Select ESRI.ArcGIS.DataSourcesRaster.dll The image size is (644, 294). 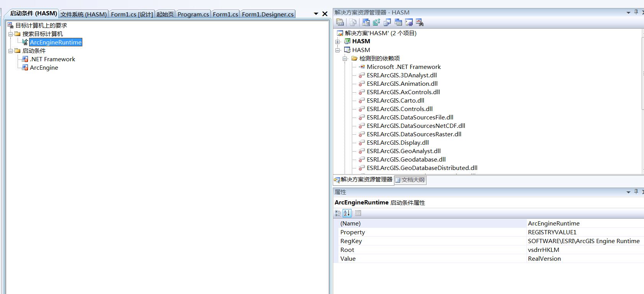point(414,134)
